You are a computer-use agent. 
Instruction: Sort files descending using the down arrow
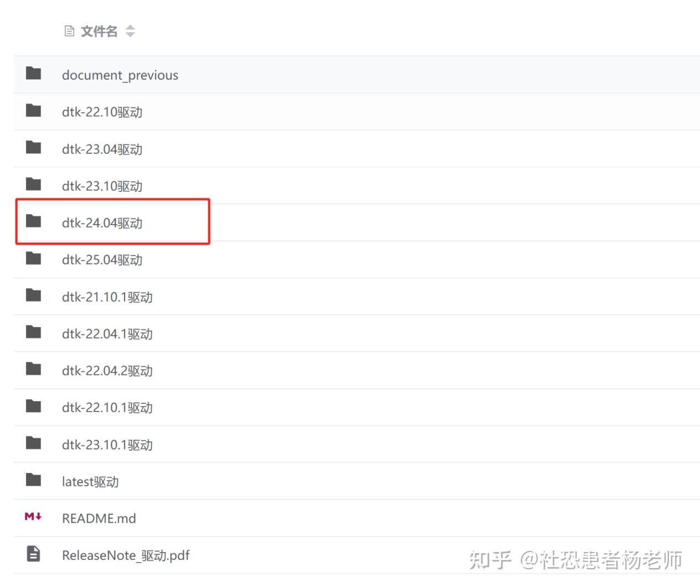(x=131, y=35)
